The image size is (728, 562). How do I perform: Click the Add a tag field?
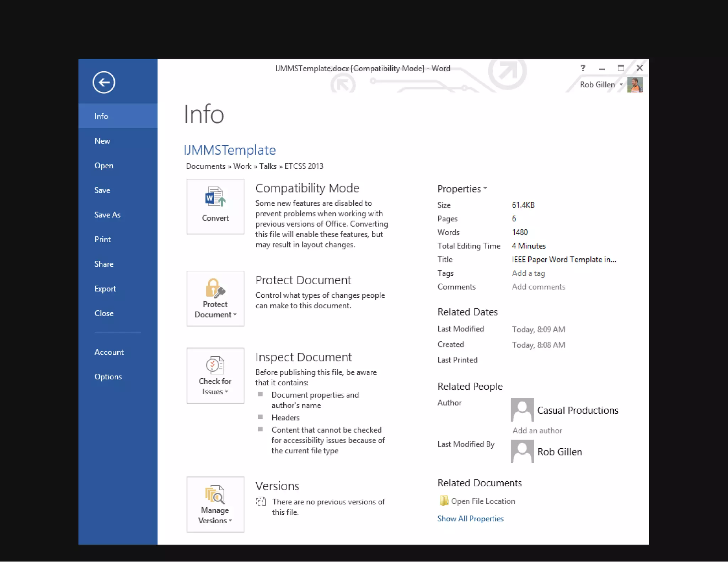coord(528,273)
